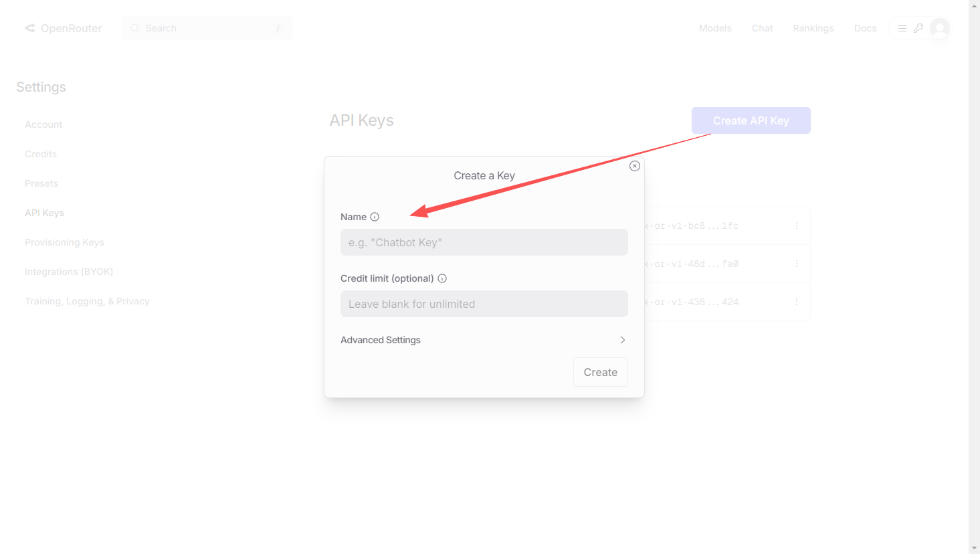Click the Advanced Settings label
Viewport: 980px width, 554px height.
pyautogui.click(x=381, y=340)
